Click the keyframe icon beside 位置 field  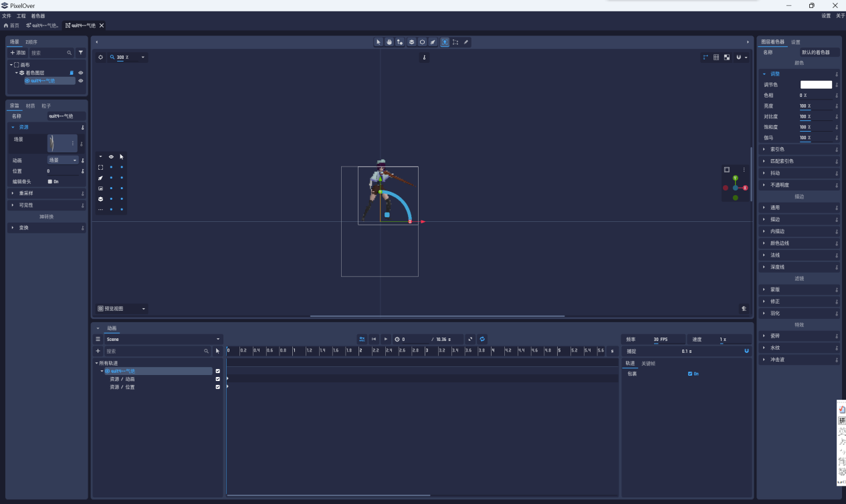point(83,171)
